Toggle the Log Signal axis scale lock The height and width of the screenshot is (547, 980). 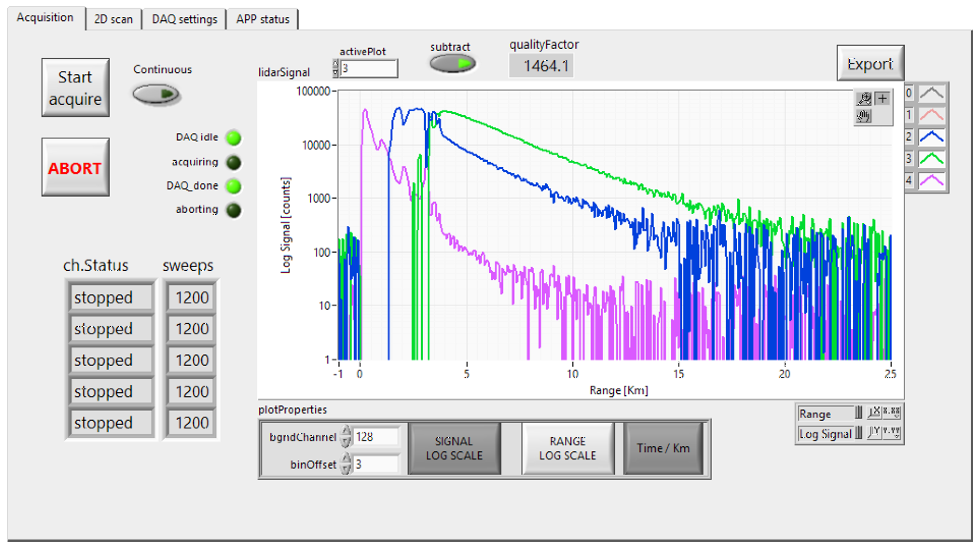[858, 433]
